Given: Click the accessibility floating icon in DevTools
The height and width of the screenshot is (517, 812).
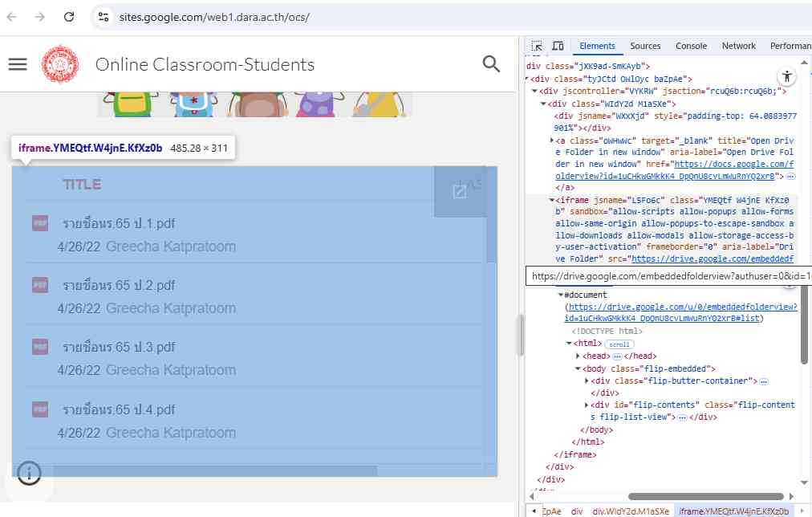Looking at the screenshot, I should (787, 76).
